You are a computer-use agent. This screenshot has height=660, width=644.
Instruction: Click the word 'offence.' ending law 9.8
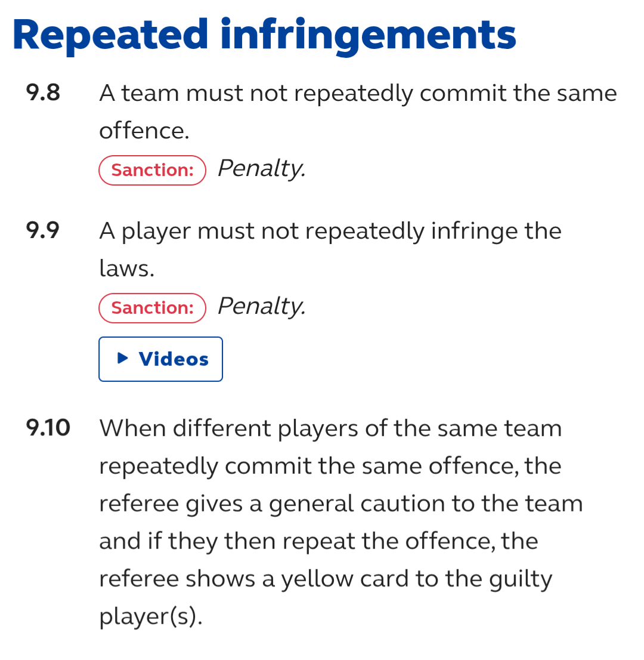tap(144, 131)
